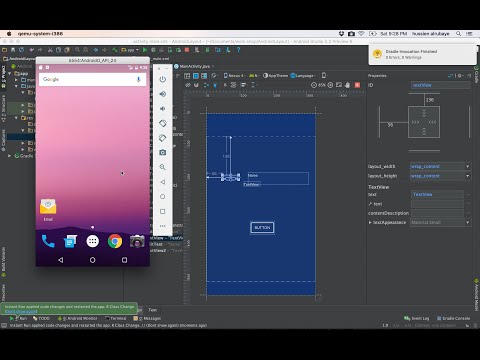
Task: Open the Text tab of layout editor
Action: 153,310
